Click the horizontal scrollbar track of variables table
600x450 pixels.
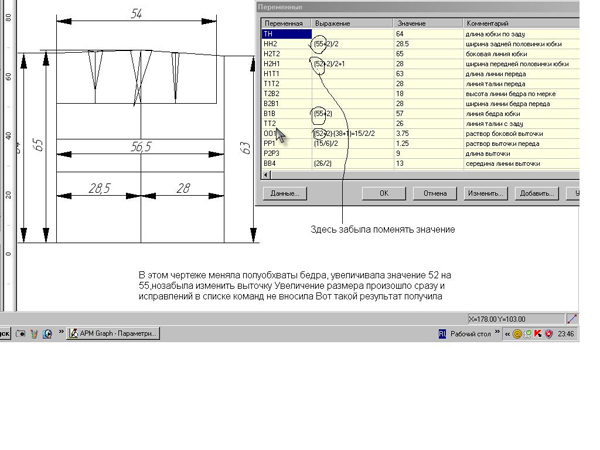(x=425, y=175)
